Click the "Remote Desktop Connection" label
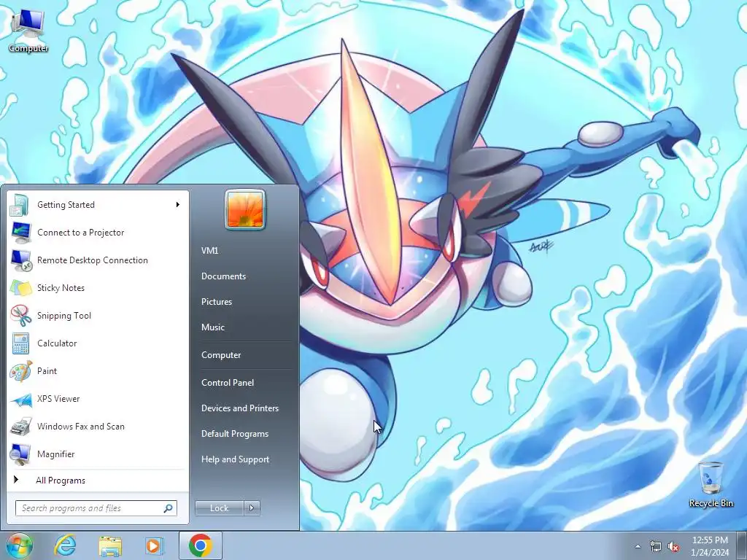Screen dimensions: 747x560 click(x=93, y=260)
